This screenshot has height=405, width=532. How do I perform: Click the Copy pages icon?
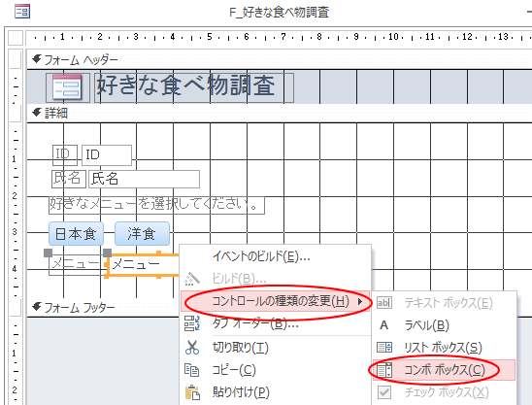tap(192, 370)
